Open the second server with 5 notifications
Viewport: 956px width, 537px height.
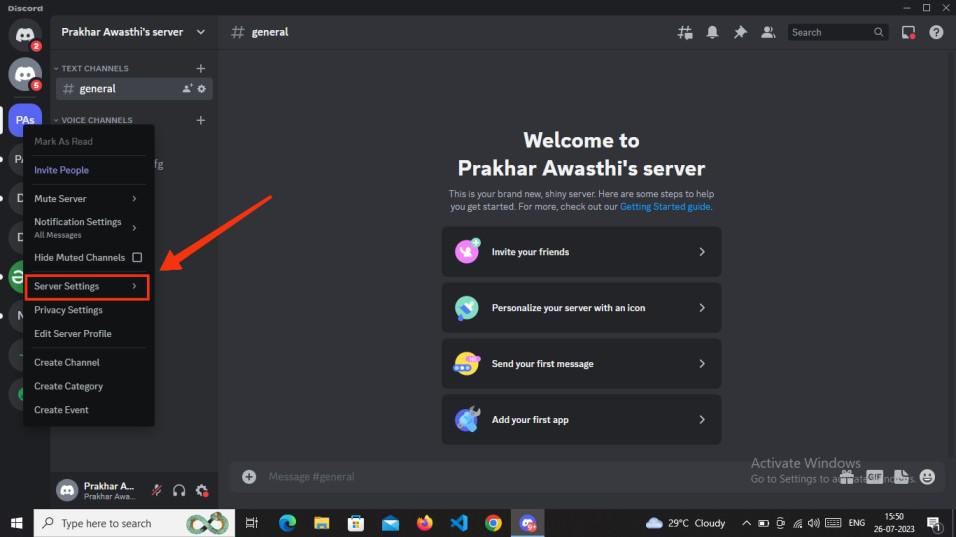tap(24, 74)
